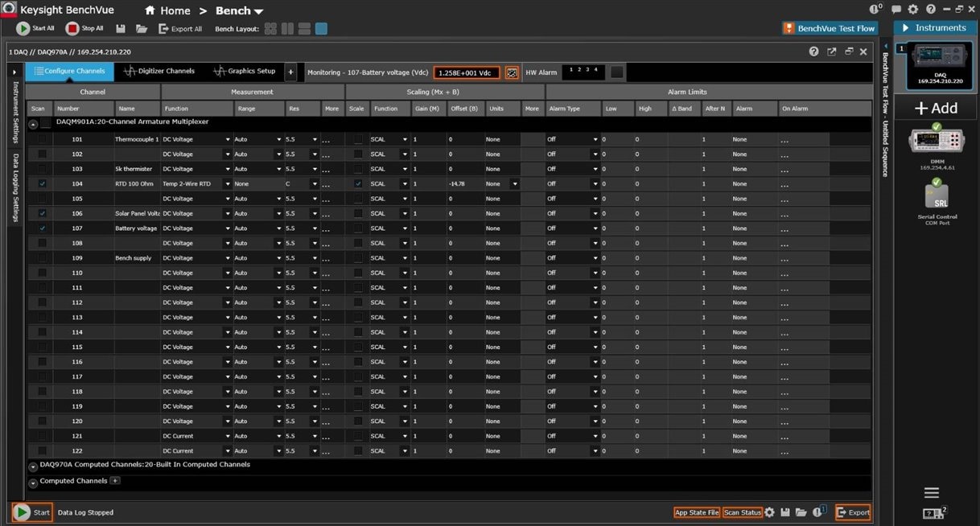Image resolution: width=980 pixels, height=526 pixels.
Task: Click the Offset field of channel 104
Action: pos(465,183)
